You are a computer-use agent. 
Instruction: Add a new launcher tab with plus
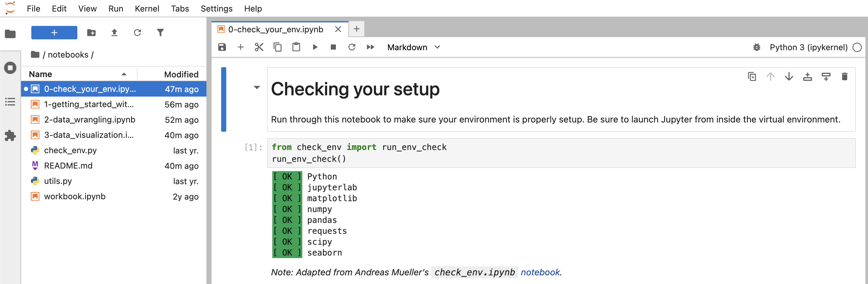click(x=357, y=29)
